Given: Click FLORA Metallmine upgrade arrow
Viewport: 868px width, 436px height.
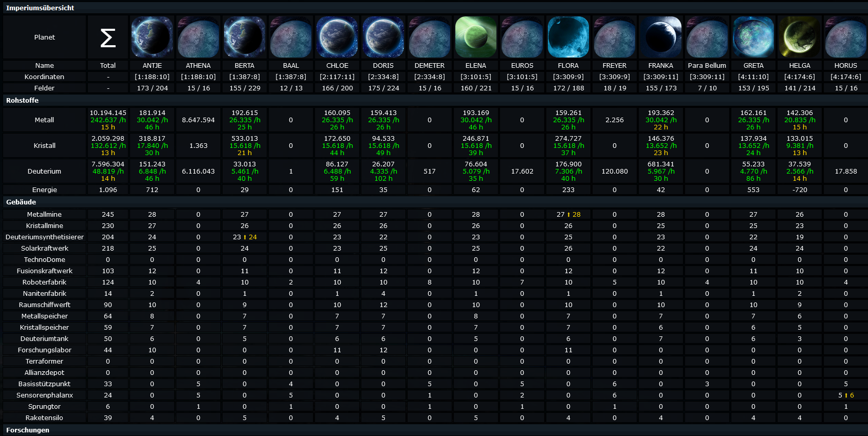Looking at the screenshot, I should 569,215.
